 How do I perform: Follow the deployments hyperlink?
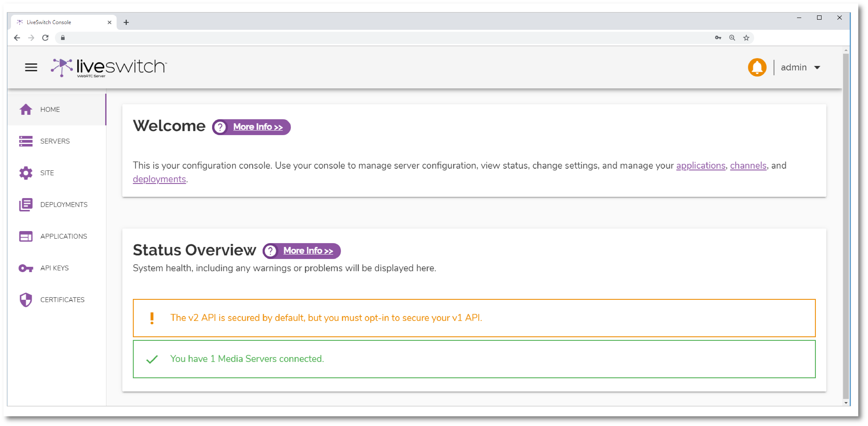coord(159,179)
